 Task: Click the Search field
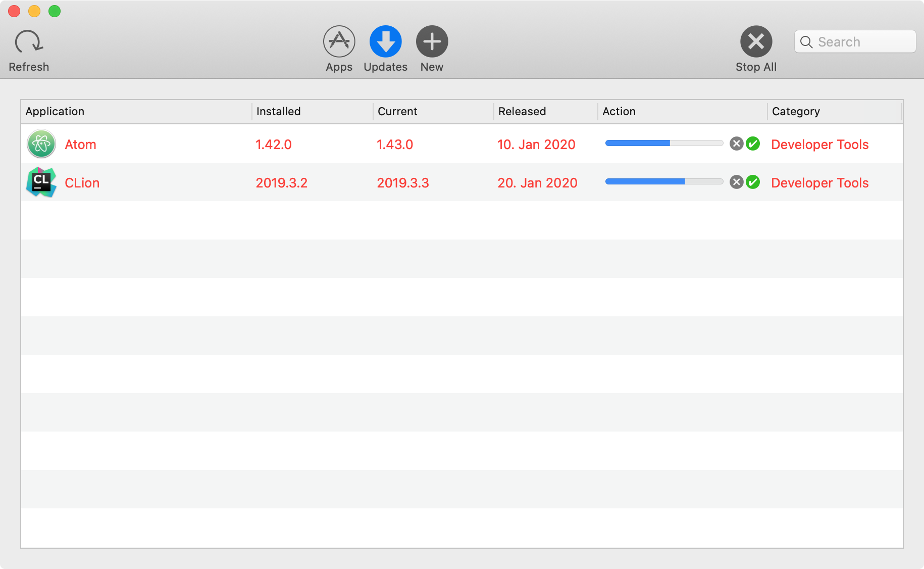855,41
